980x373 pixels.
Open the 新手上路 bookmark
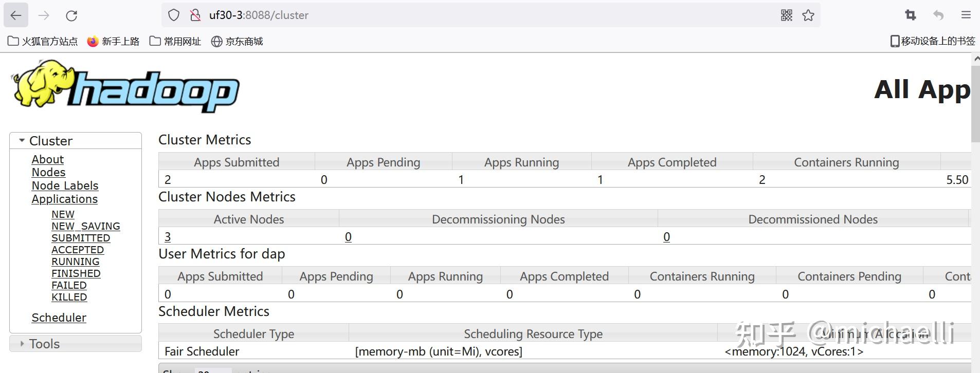[x=114, y=41]
